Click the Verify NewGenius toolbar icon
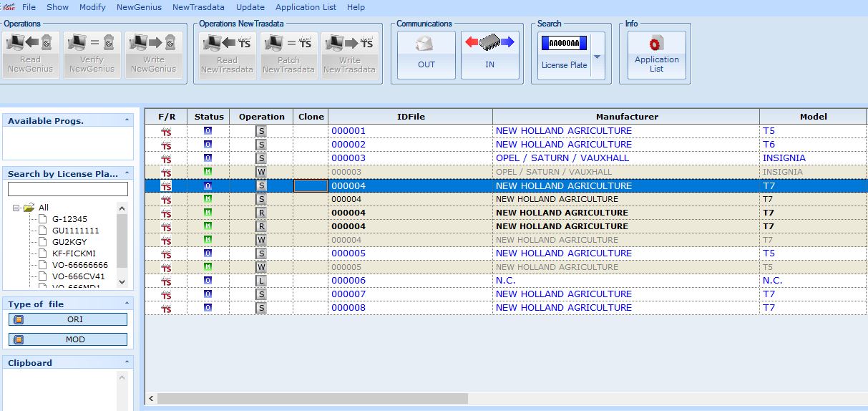Viewport: 868px width, 411px height. pyautogui.click(x=92, y=55)
